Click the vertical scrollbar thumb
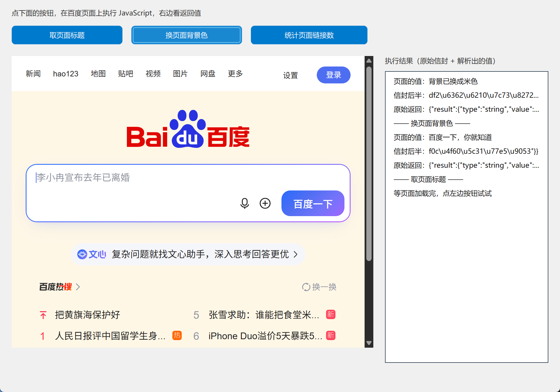This screenshot has height=392, width=560. pyautogui.click(x=369, y=164)
